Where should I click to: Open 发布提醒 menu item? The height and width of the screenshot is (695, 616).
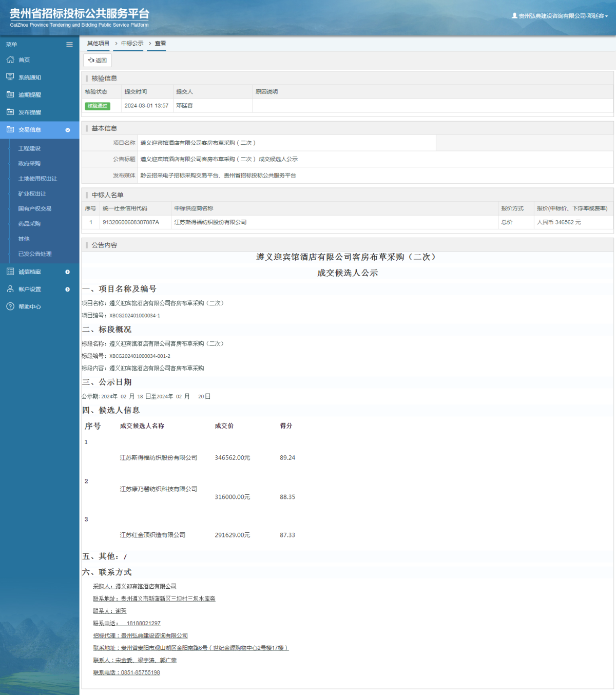(30, 112)
